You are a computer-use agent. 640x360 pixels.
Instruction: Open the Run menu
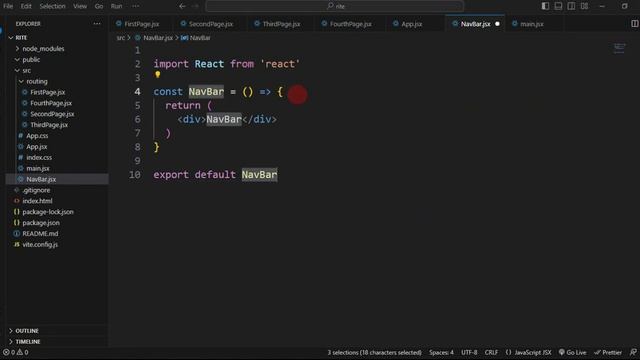click(x=116, y=6)
